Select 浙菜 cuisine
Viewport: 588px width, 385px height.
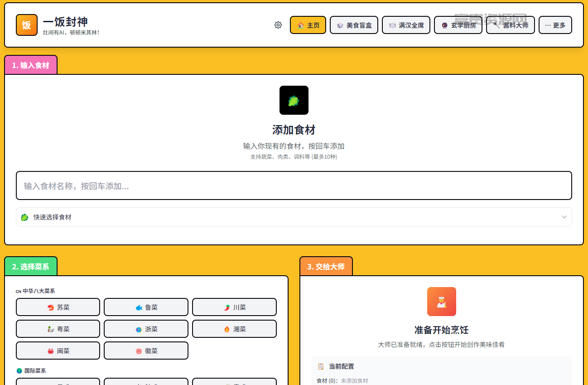click(x=146, y=329)
